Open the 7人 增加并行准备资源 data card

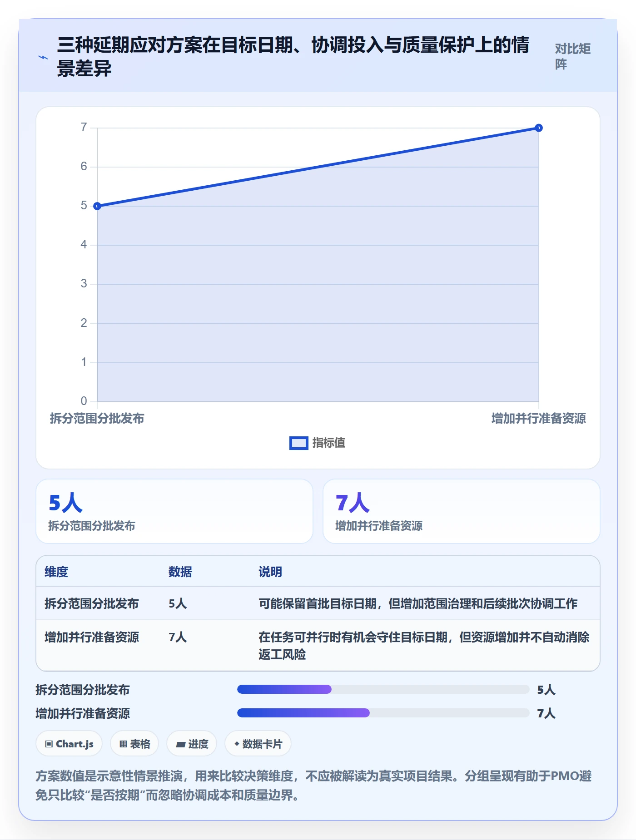pos(462,511)
